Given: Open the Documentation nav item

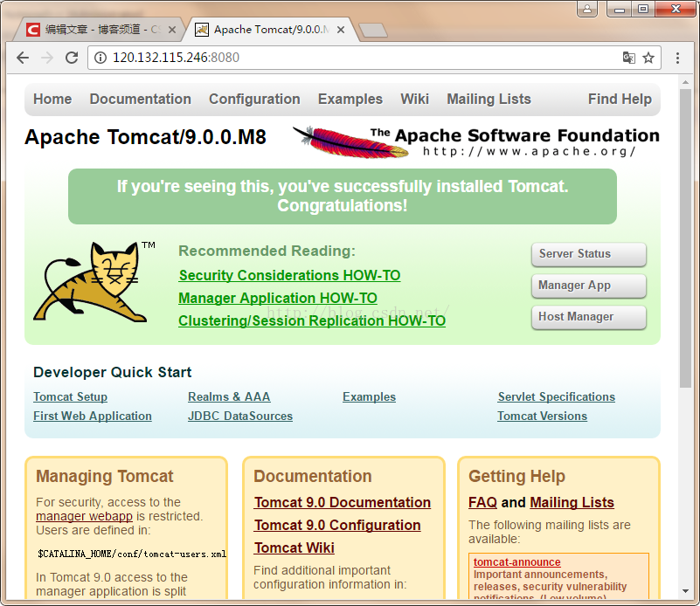Looking at the screenshot, I should 141,99.
